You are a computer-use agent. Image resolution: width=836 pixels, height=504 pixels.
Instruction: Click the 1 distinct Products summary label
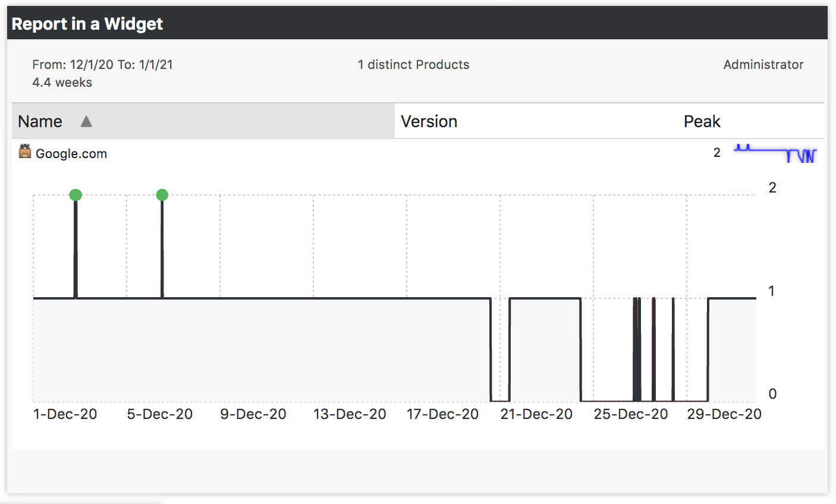[x=414, y=65]
